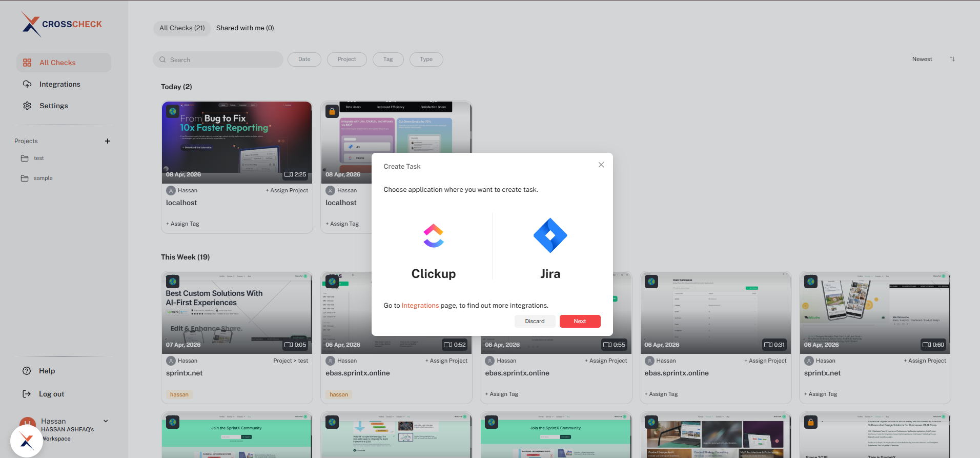Image resolution: width=980 pixels, height=458 pixels.
Task: Open the Tag filter dropdown
Action: [x=388, y=59]
